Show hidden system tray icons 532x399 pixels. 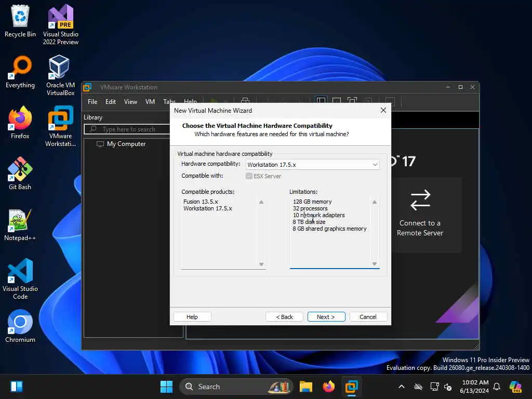point(402,387)
